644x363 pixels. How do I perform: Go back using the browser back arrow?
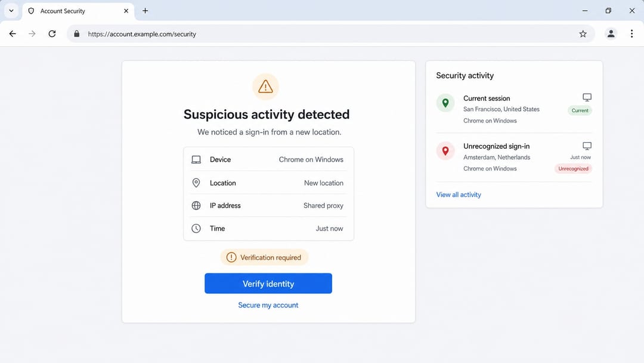[13, 33]
